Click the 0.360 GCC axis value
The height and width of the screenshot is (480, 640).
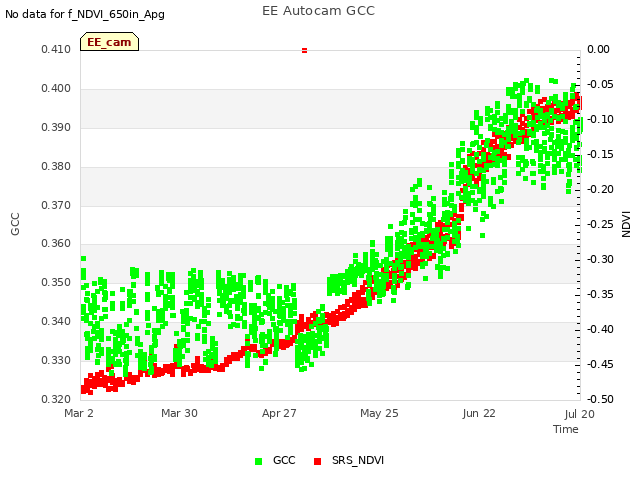pyautogui.click(x=56, y=244)
